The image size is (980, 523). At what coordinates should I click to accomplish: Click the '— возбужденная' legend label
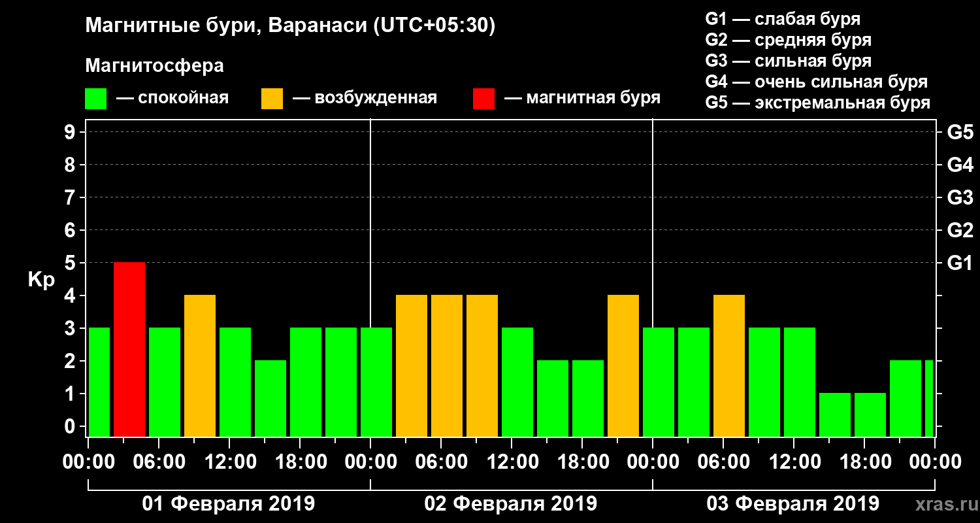click(365, 98)
